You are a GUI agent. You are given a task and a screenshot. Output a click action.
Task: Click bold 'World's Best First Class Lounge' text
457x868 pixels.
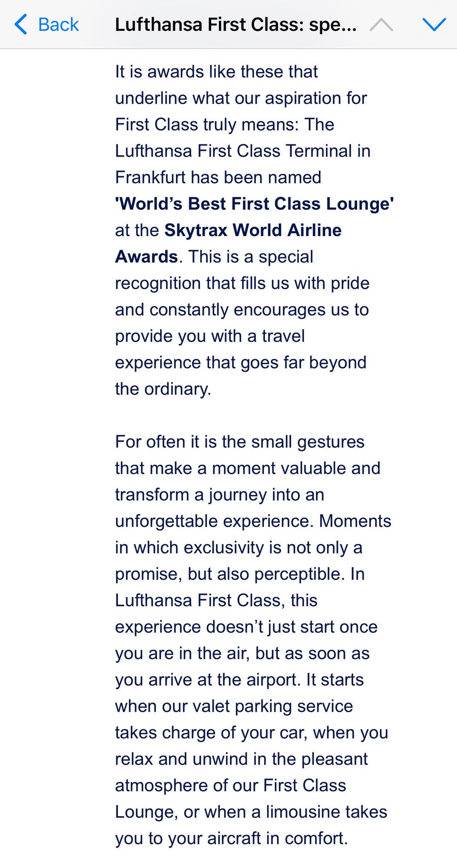[255, 204]
